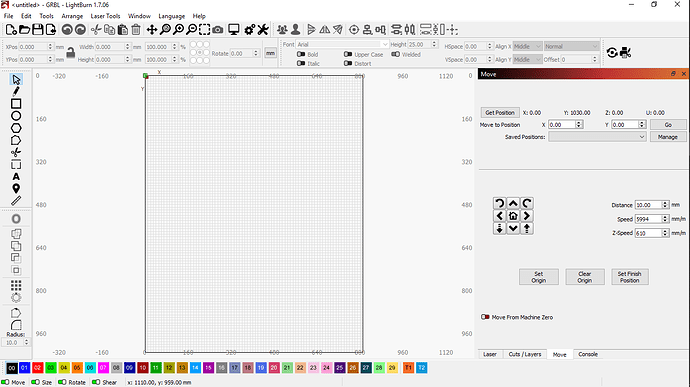
Task: Click the Get Position button
Action: point(500,113)
